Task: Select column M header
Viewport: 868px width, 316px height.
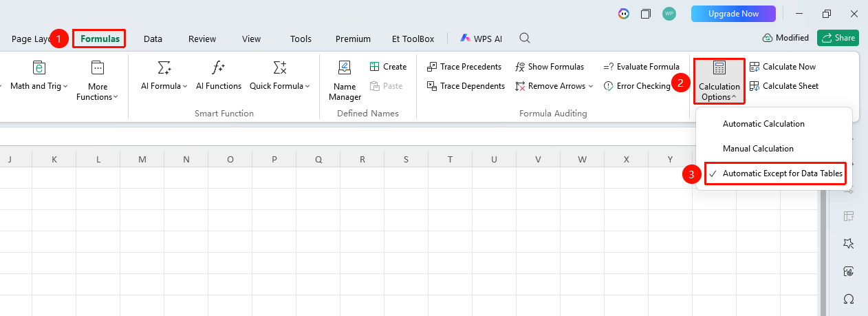Action: (142, 160)
